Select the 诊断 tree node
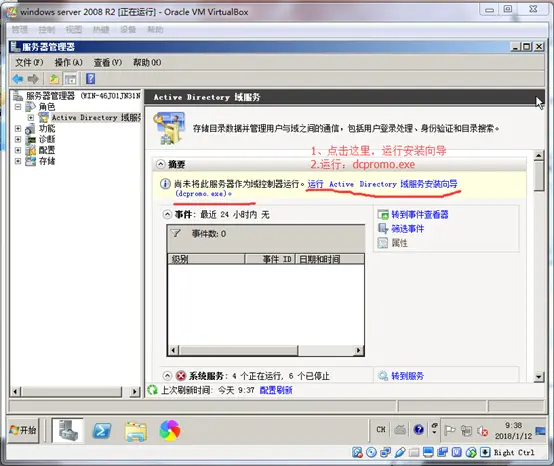Screen dimensions: 554x466 pos(40,139)
